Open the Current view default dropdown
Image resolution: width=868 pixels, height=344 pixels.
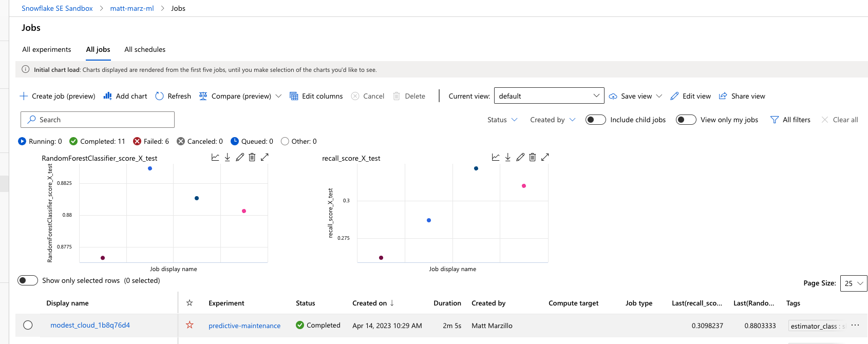pos(549,96)
